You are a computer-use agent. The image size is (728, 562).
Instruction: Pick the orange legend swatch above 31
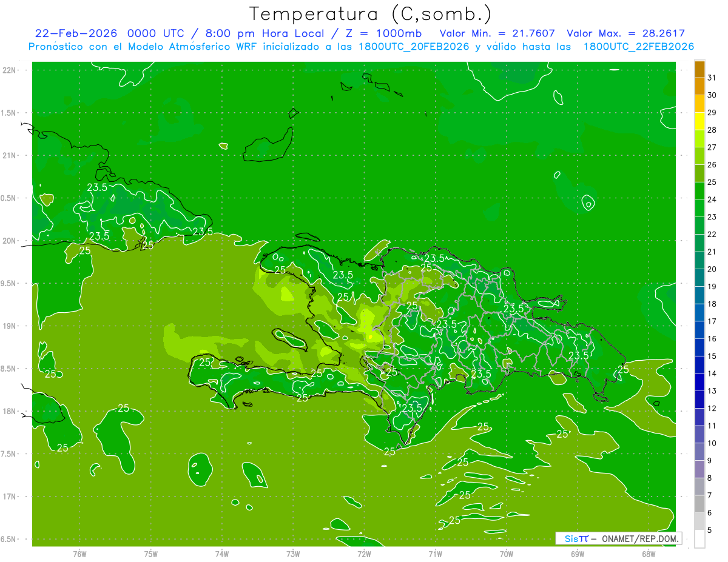click(x=699, y=69)
